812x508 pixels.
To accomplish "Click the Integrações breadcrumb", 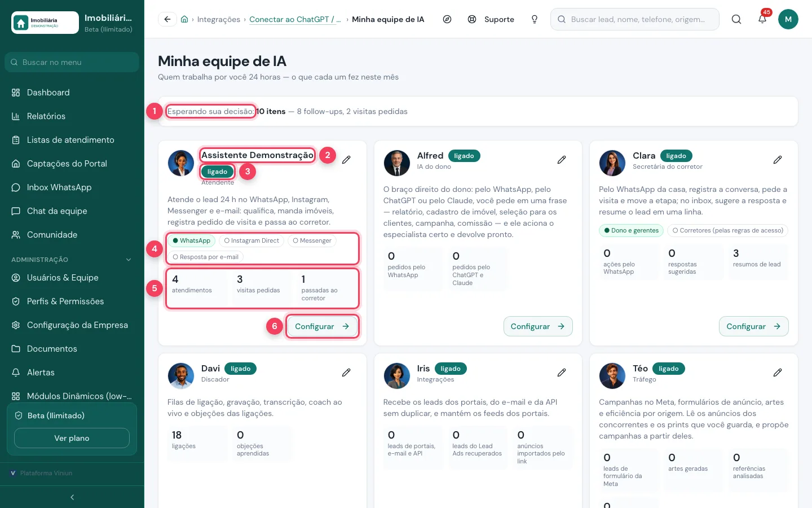I will click(218, 19).
